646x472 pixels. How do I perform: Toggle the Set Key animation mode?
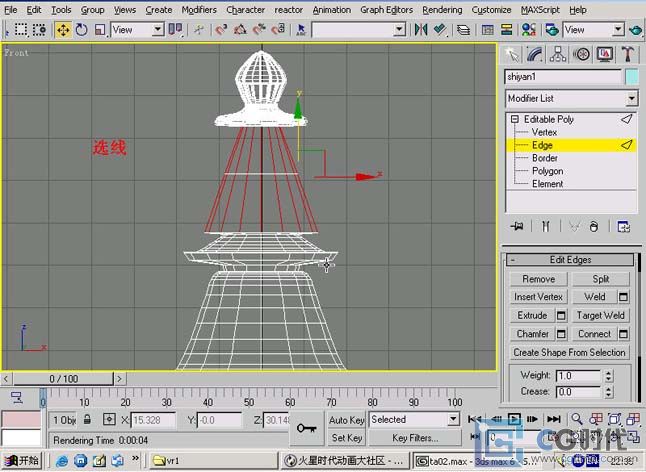(346, 438)
